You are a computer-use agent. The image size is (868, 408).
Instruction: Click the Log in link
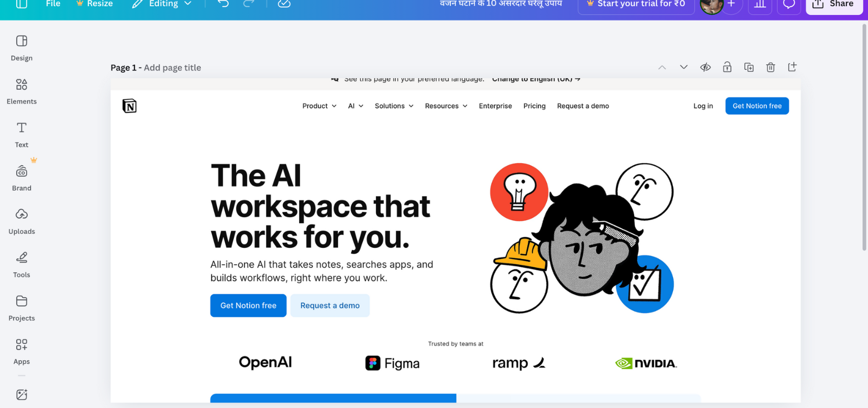pyautogui.click(x=703, y=106)
